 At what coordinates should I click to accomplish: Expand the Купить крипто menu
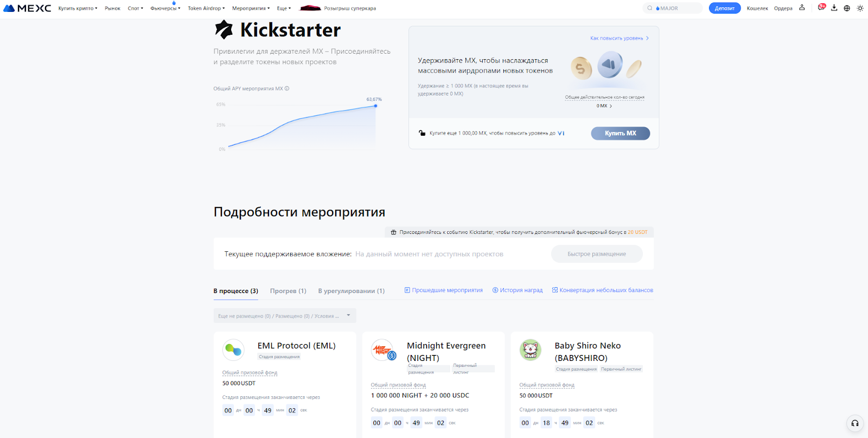pyautogui.click(x=78, y=8)
